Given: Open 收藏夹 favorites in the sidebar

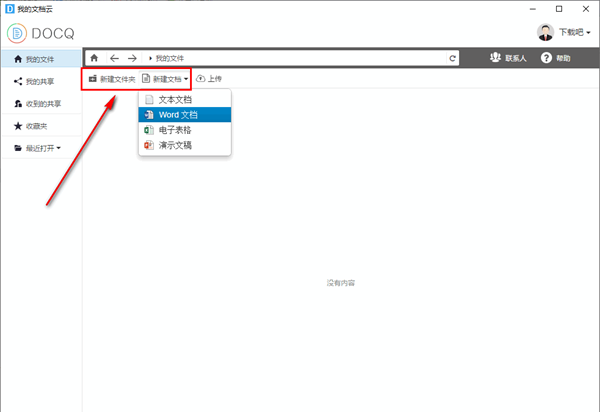Looking at the screenshot, I should (42, 126).
